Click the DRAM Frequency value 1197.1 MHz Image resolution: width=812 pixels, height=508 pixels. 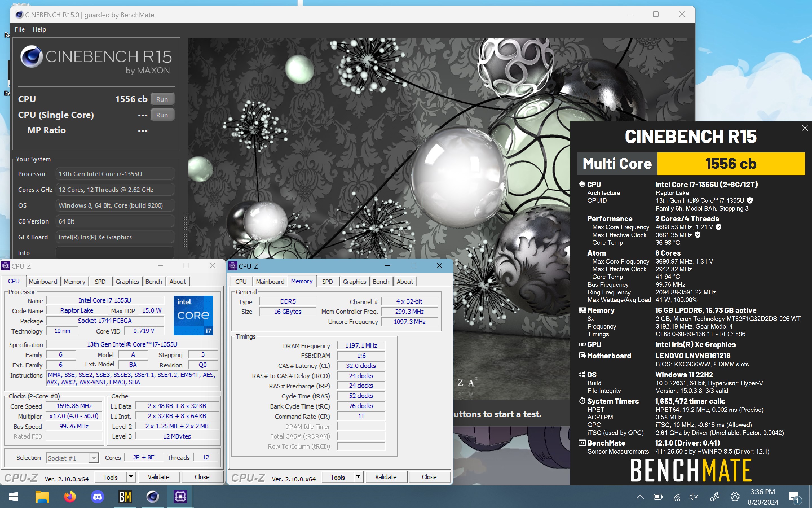click(x=361, y=345)
